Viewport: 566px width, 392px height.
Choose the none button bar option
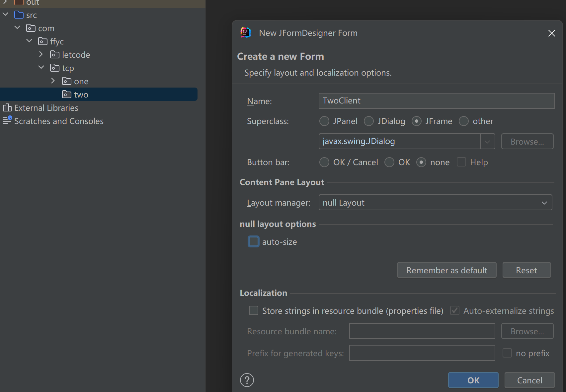(421, 162)
